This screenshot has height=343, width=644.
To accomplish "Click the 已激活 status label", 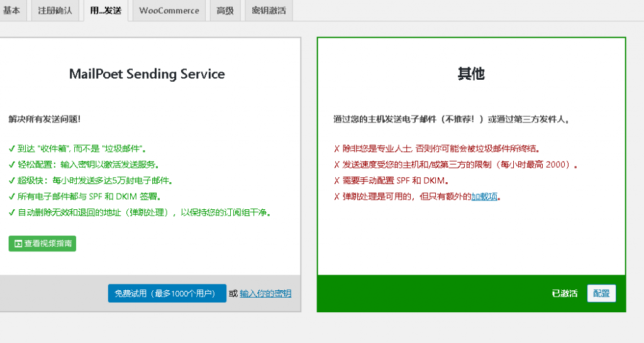I will click(x=564, y=293).
